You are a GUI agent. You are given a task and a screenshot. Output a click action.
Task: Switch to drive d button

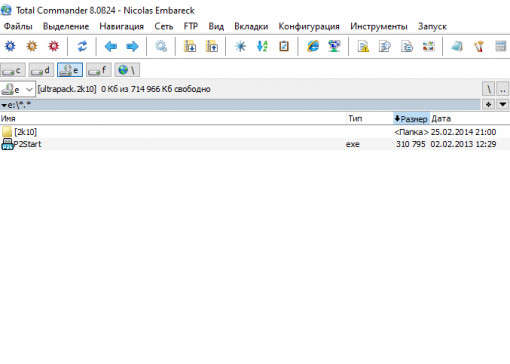click(x=41, y=70)
